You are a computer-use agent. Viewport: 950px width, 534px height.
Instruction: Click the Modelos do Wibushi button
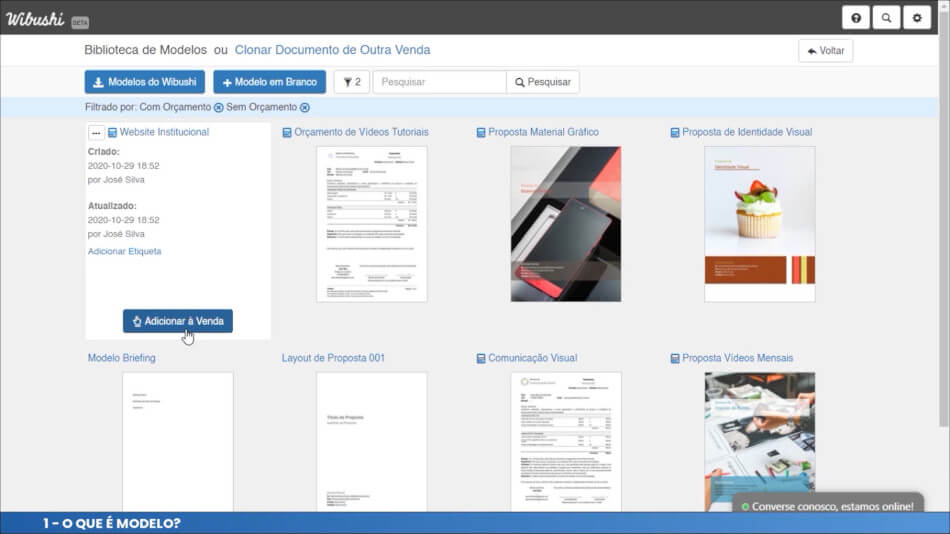pyautogui.click(x=145, y=82)
